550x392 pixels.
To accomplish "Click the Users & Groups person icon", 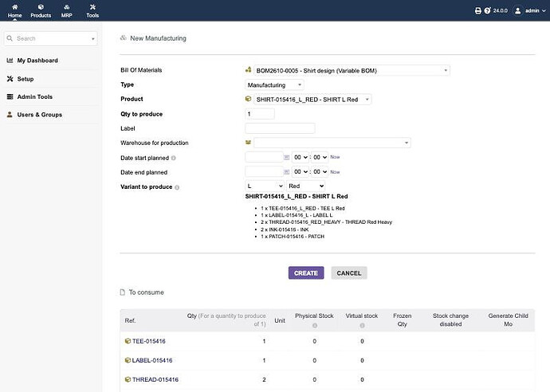I will click(10, 115).
